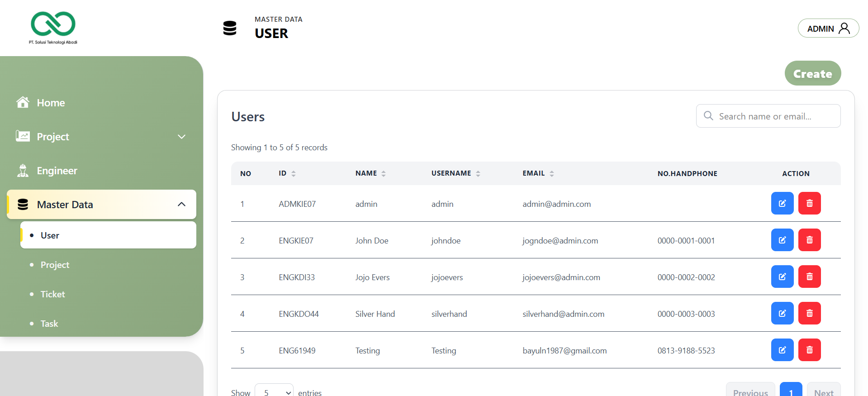Screen dimensions: 868x396
Task: Click the NO column header
Action: (x=246, y=173)
